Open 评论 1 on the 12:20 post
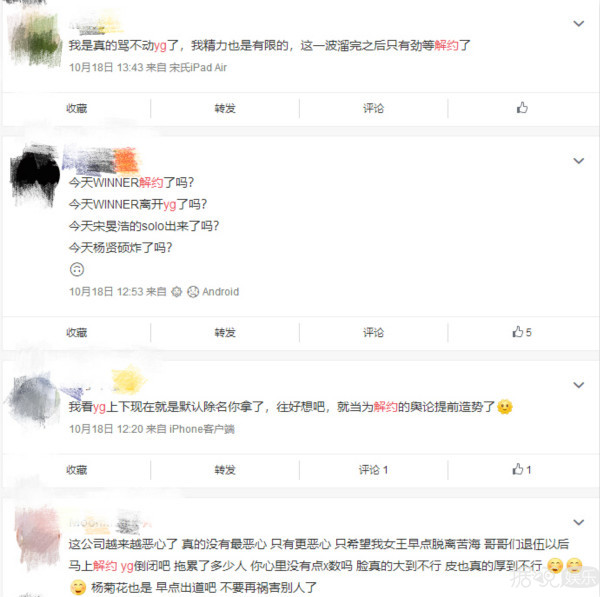The width and height of the screenshot is (600, 597). [x=373, y=470]
